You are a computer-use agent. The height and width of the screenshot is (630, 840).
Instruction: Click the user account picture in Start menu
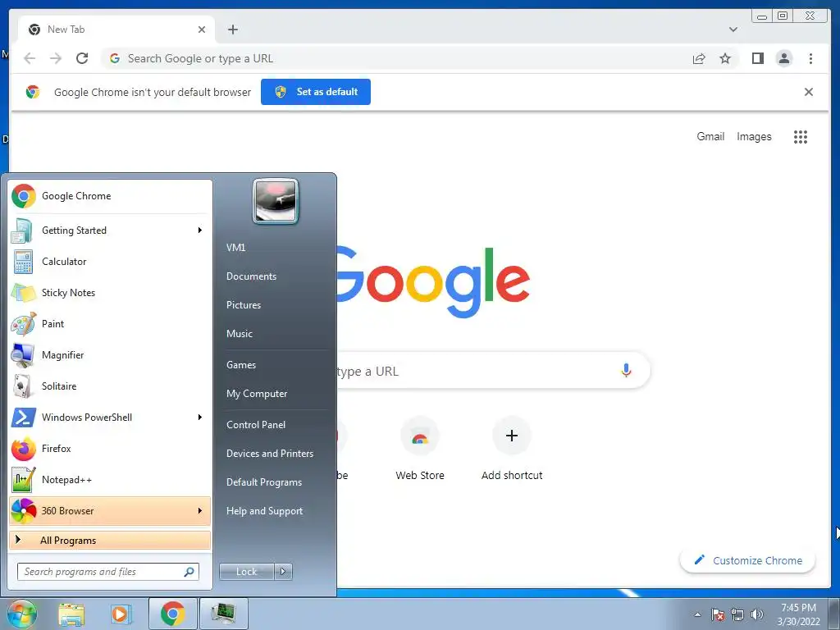pyautogui.click(x=276, y=202)
